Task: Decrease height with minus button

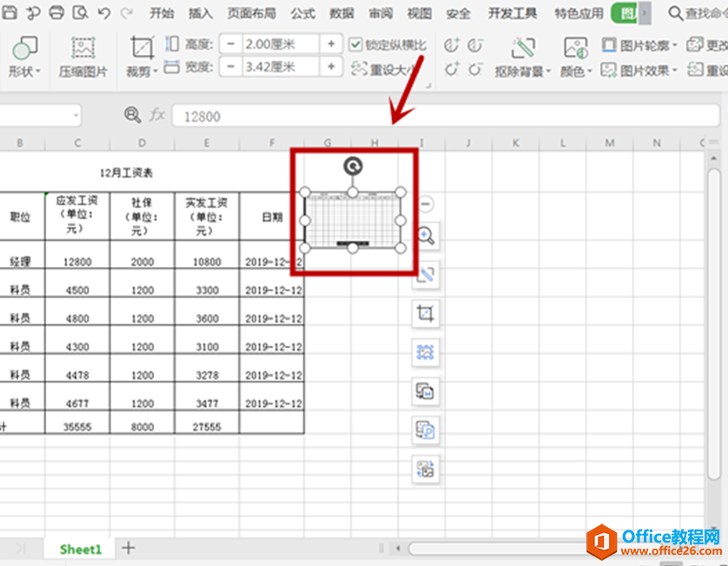Action: click(x=231, y=44)
